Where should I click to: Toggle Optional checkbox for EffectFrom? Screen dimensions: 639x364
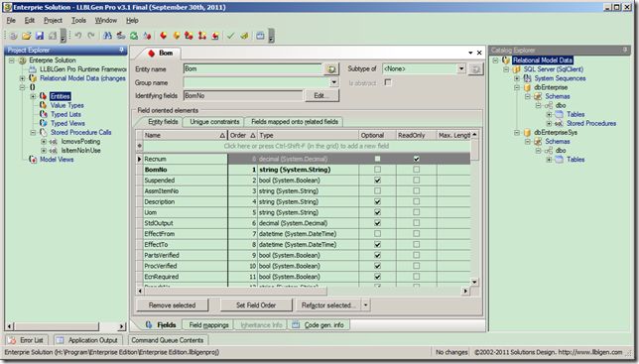click(377, 234)
